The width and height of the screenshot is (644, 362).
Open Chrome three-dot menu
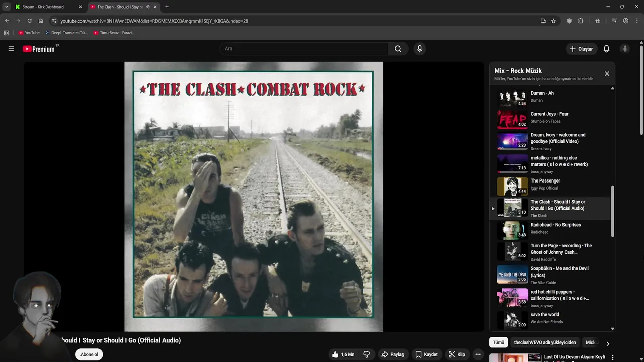point(636,21)
